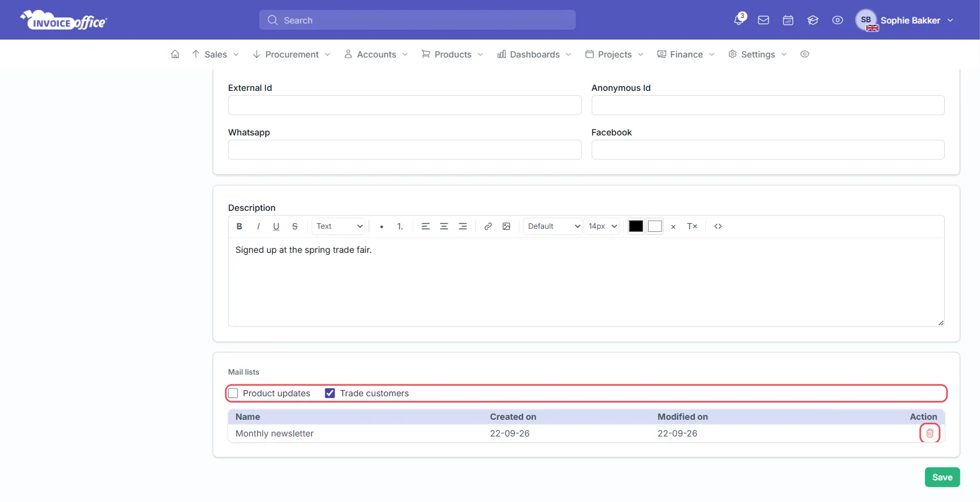Open the notifications bell
Screen dimensions: 980x502
739,20
